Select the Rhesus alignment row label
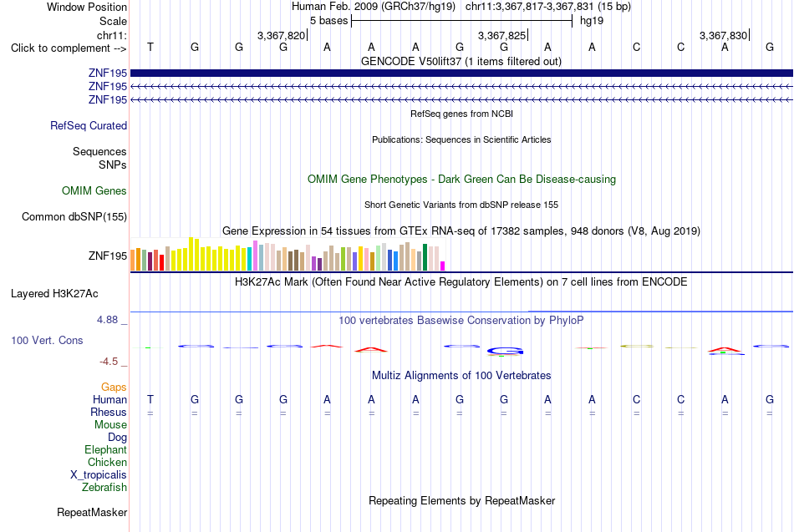The height and width of the screenshot is (532, 794). tap(109, 412)
